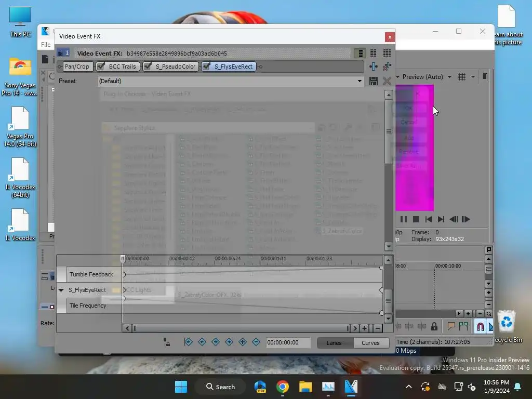
Task: Click the keyframe timeline cursor handle
Action: [x=123, y=259]
